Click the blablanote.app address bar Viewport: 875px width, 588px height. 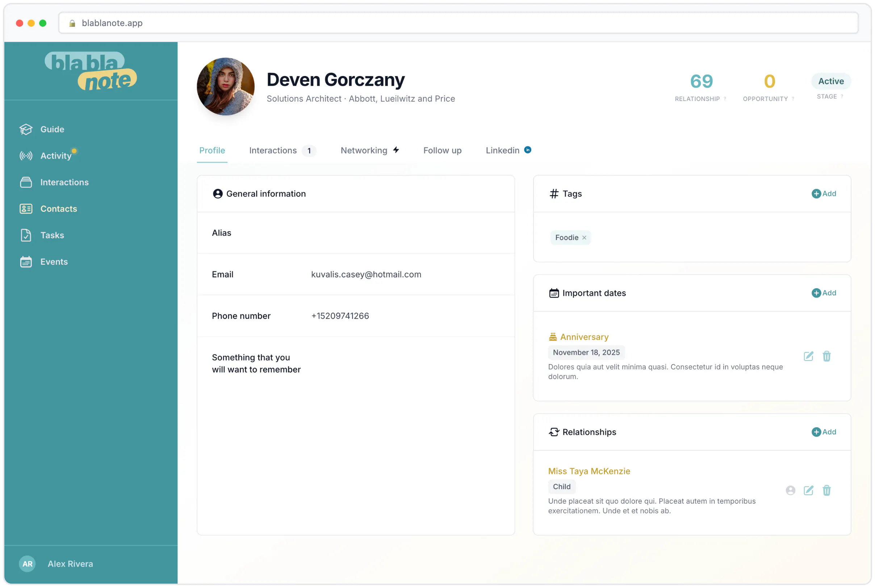point(458,23)
